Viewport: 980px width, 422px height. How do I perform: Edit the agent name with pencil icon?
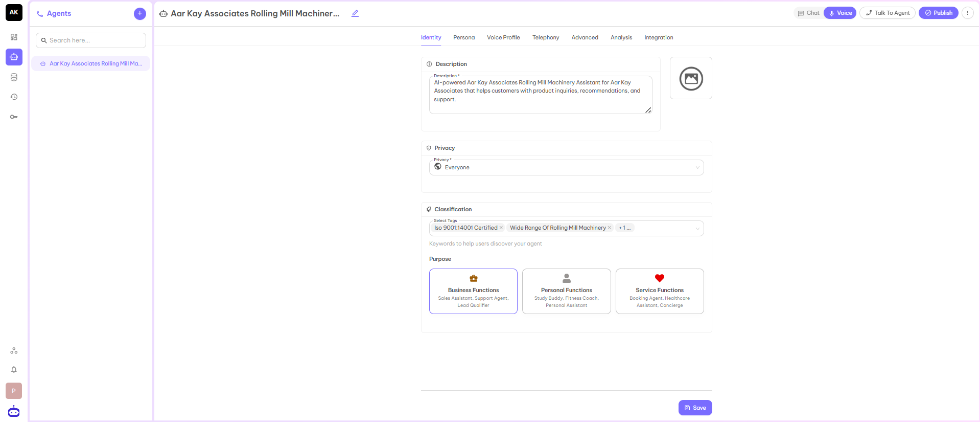point(355,14)
